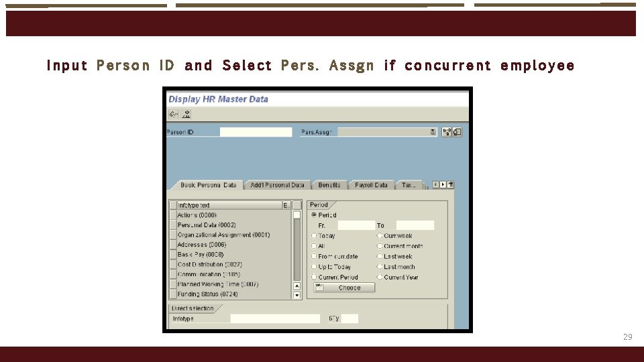Select the Cost Distribution (0027) row selector
Screen dimensions: 644x362
[173, 264]
